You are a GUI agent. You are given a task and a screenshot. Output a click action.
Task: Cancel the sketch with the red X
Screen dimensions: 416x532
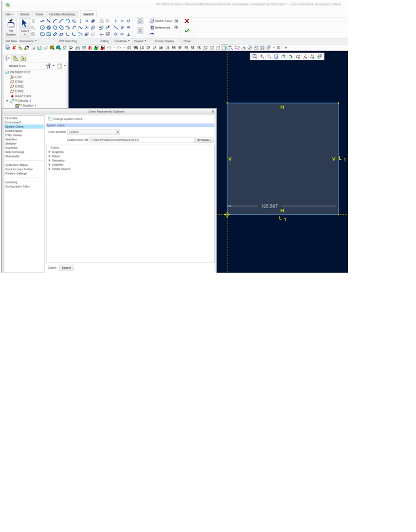click(187, 21)
